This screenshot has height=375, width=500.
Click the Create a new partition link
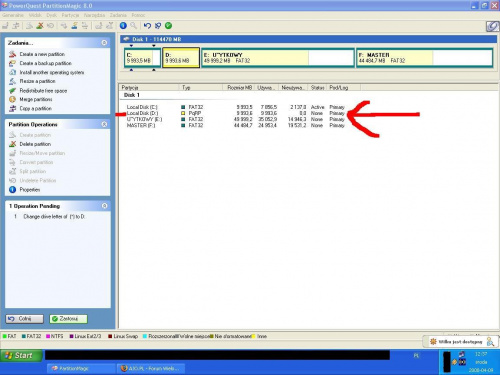pos(42,54)
